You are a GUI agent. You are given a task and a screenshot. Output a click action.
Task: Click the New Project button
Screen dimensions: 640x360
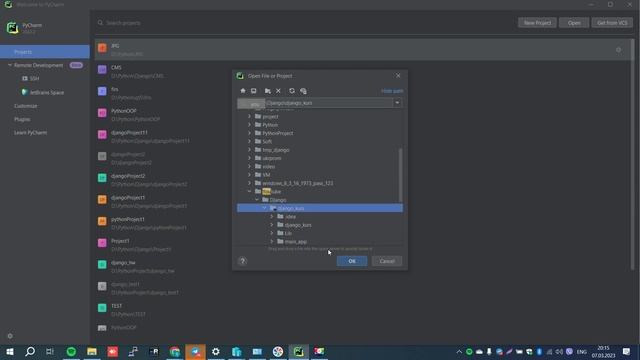tap(537, 23)
